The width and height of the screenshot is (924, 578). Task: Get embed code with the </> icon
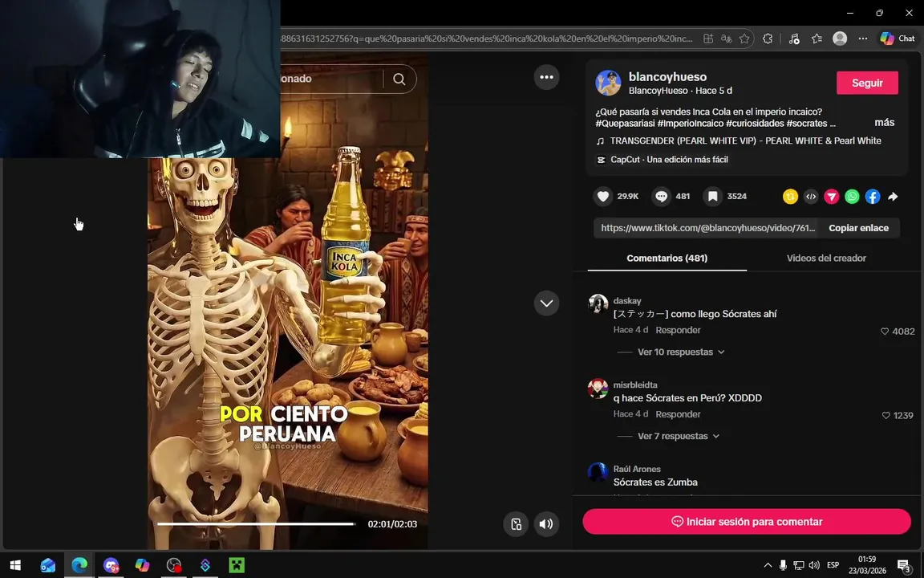pyautogui.click(x=811, y=197)
